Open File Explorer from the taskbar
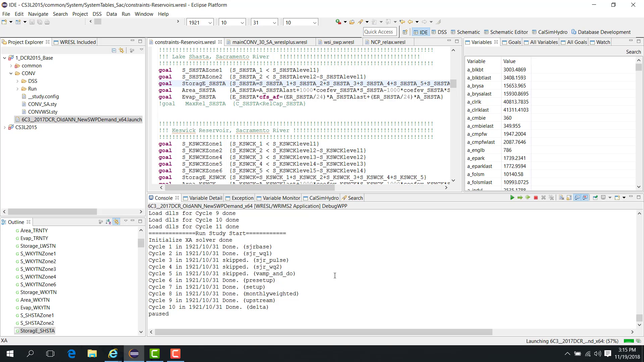644x362 pixels. 92,353
